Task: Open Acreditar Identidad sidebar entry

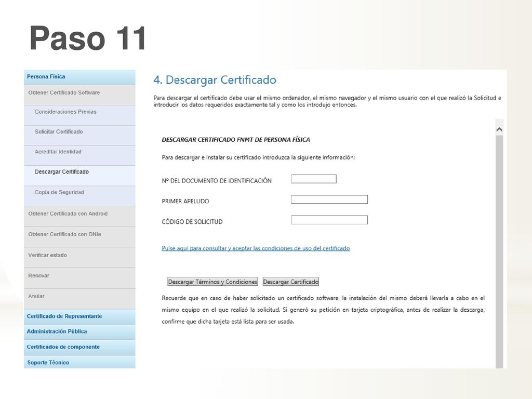Action: click(79, 155)
